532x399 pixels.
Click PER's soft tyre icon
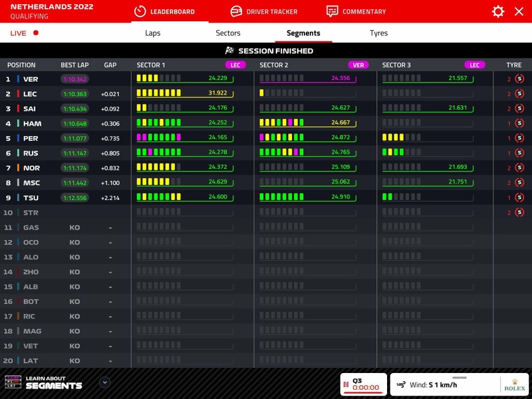519,138
